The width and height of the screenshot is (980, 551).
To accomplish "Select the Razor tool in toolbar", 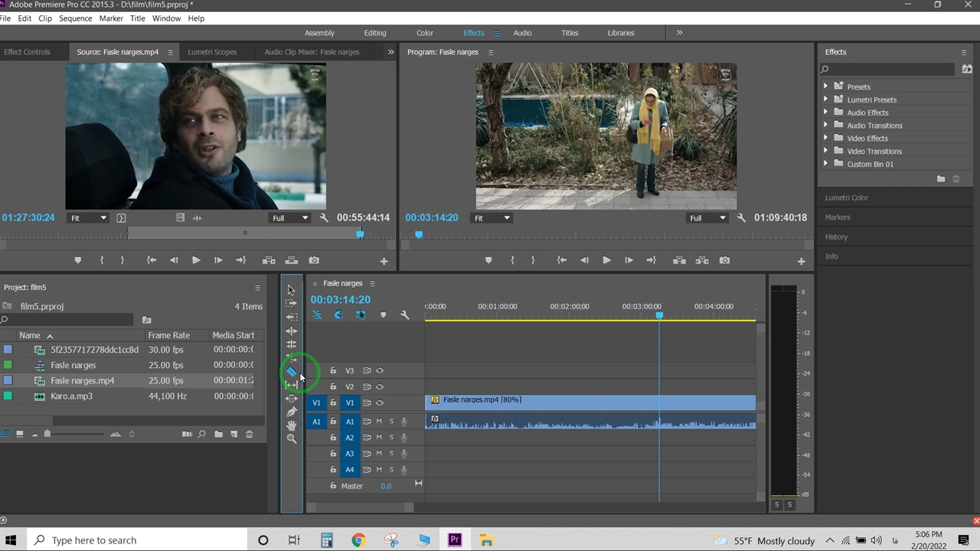I will pyautogui.click(x=292, y=372).
